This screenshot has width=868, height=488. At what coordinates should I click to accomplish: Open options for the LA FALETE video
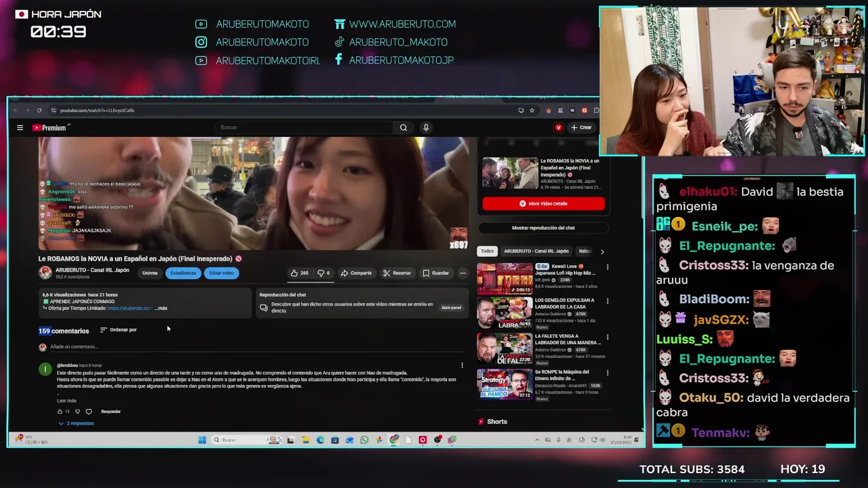607,337
